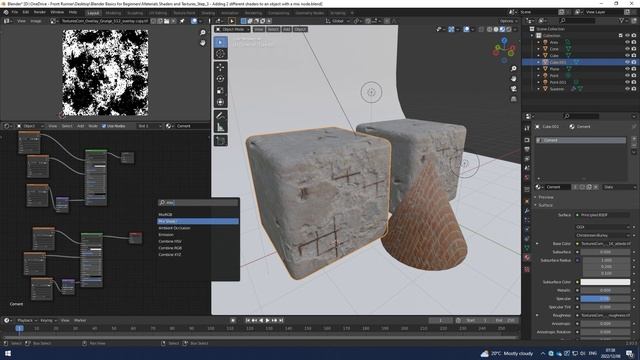Select the Transform tool in viewport toolbar
The width and height of the screenshot is (640, 360).
[220, 102]
